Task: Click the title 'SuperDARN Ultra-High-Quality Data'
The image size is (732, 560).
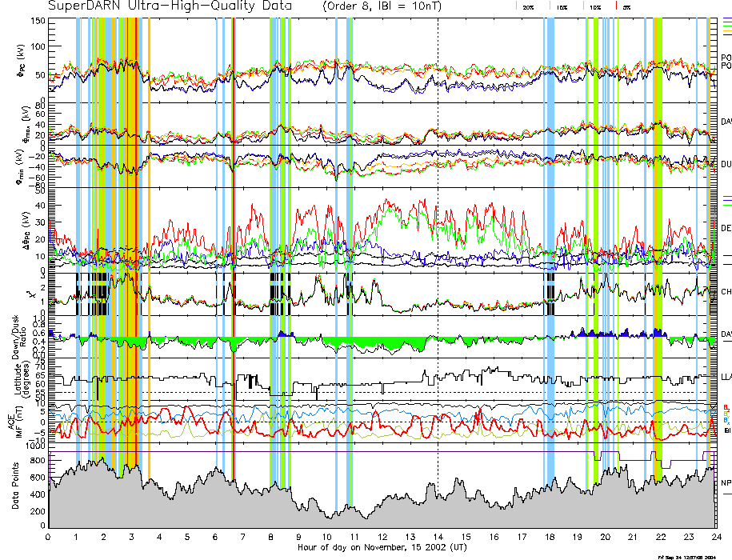Action: [170, 6]
